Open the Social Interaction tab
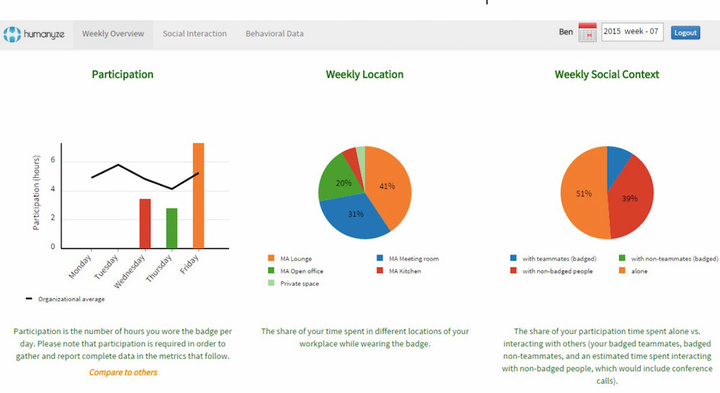Screen dimensions: 720x393 (x=195, y=34)
